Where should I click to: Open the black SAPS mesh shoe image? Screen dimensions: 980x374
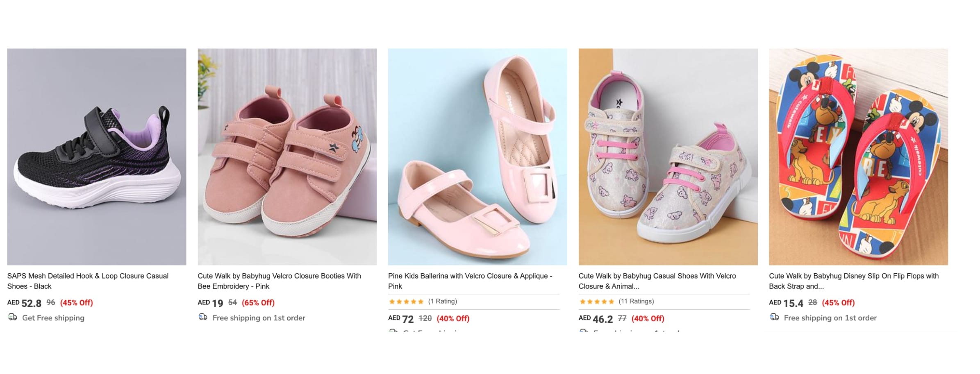[97, 156]
